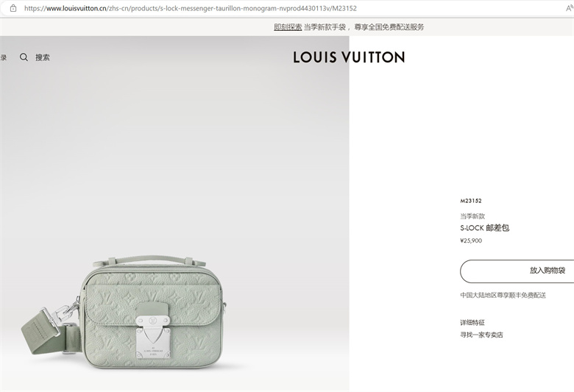Open 寻找一家专卖店 store finder
Viewport: 574px width, 392px height.
[x=481, y=335]
